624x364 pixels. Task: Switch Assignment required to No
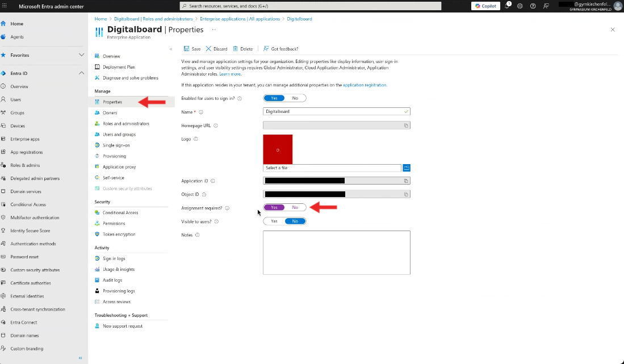pos(294,207)
